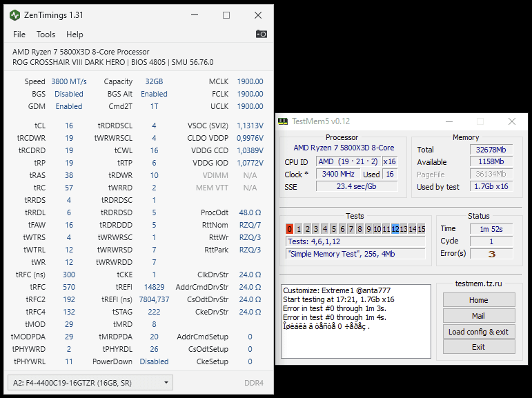Image resolution: width=532 pixels, height=398 pixels.
Task: Open the Tools menu in ZenTimings
Action: [x=46, y=34]
